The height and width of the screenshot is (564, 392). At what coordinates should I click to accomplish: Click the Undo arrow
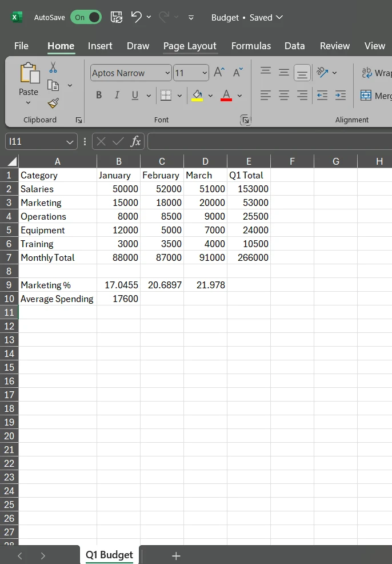point(136,17)
